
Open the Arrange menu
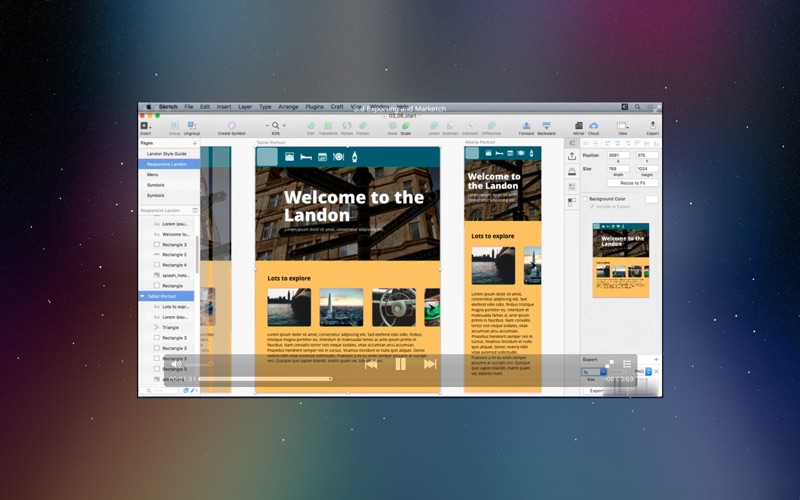[288, 107]
